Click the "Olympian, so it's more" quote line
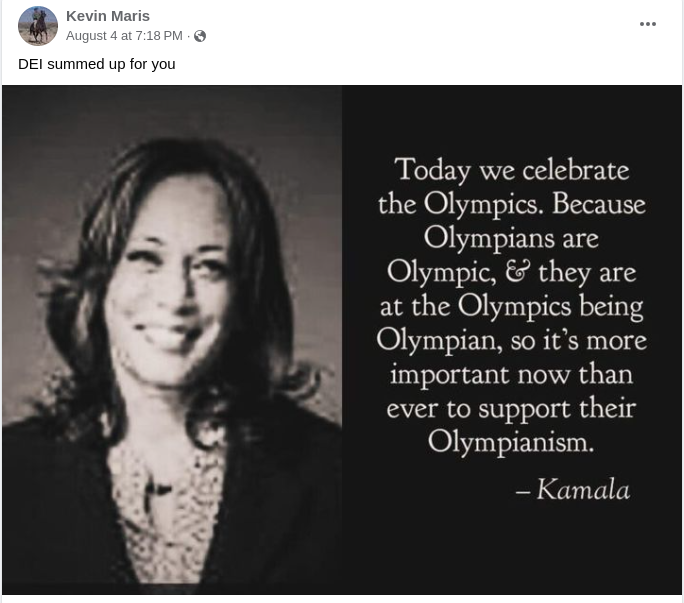 click(x=511, y=339)
